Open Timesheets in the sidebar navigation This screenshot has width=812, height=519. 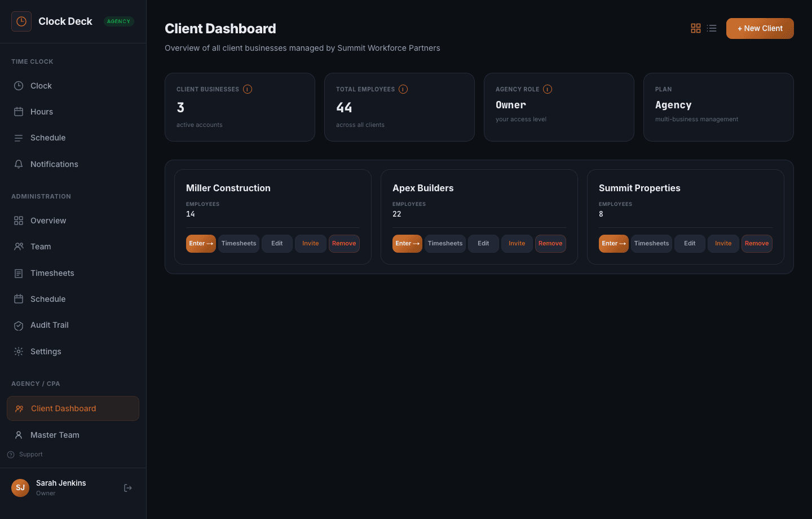(73, 273)
